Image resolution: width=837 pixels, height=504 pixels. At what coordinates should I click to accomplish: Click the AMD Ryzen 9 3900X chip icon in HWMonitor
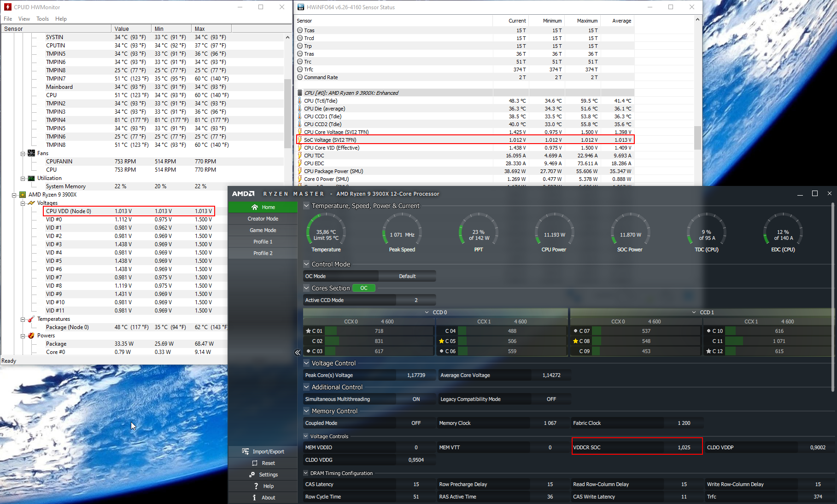coord(23,195)
